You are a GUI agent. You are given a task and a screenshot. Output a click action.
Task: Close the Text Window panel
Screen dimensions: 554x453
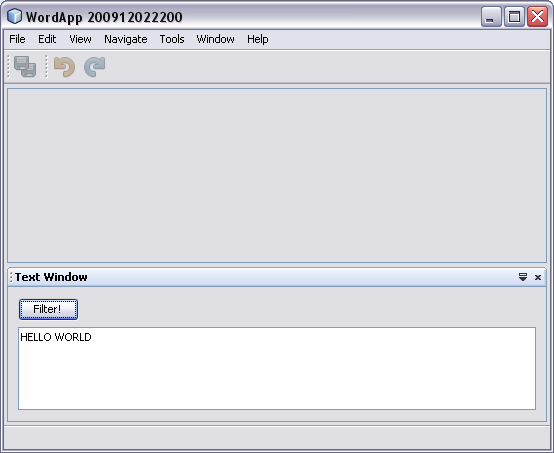[x=538, y=277]
